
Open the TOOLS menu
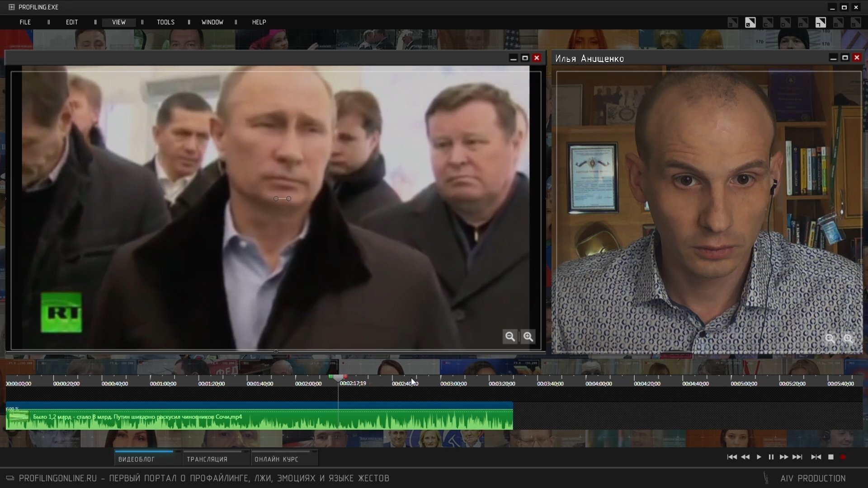click(165, 22)
